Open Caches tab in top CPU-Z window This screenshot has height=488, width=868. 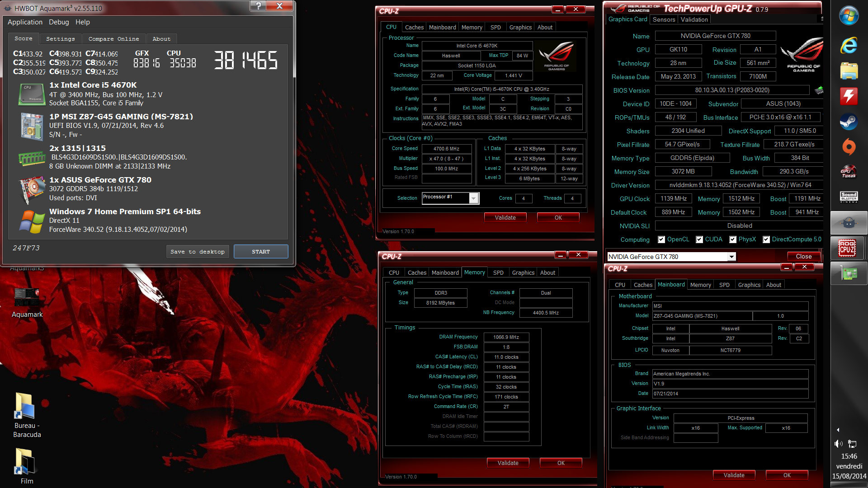tap(414, 27)
